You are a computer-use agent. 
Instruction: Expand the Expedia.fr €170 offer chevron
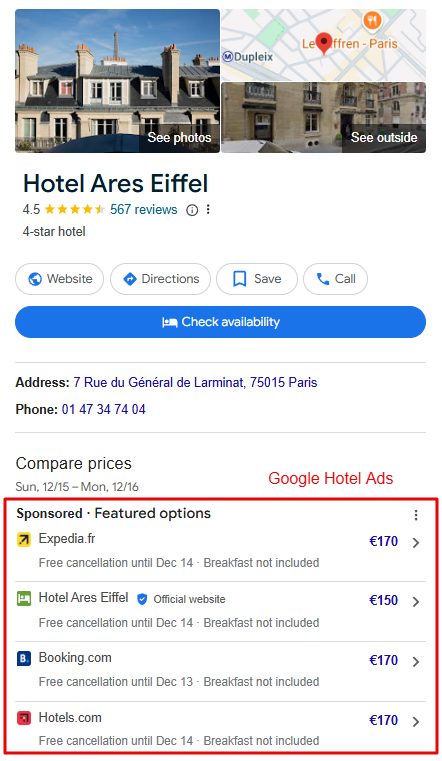(416, 543)
